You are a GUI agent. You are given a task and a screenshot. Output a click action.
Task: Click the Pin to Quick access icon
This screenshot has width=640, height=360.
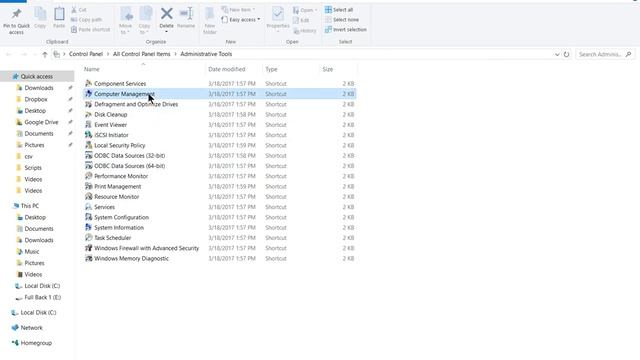coord(16,14)
